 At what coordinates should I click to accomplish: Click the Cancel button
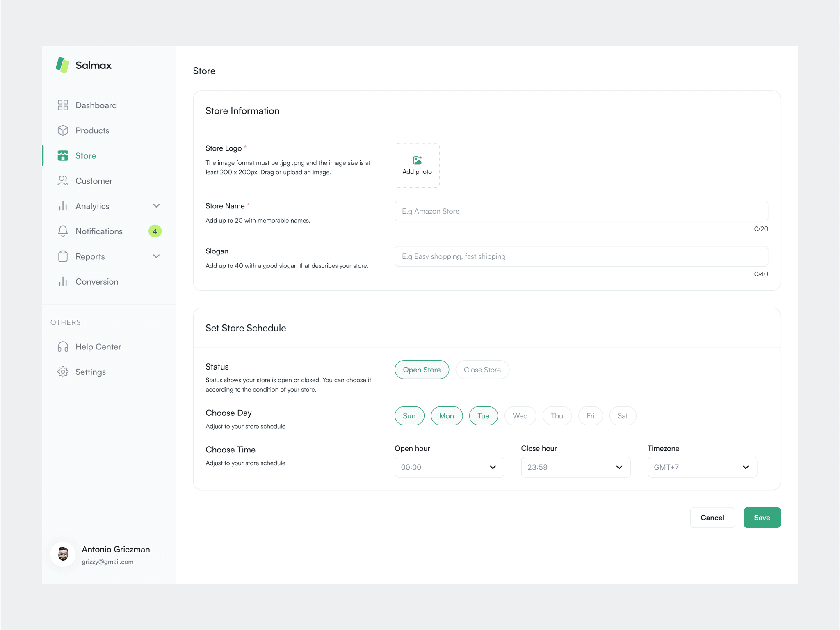(x=712, y=518)
